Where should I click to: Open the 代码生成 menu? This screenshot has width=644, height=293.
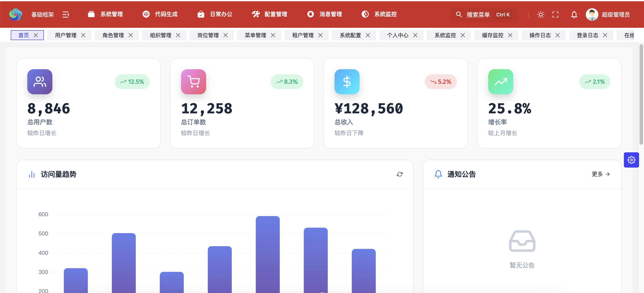click(160, 14)
